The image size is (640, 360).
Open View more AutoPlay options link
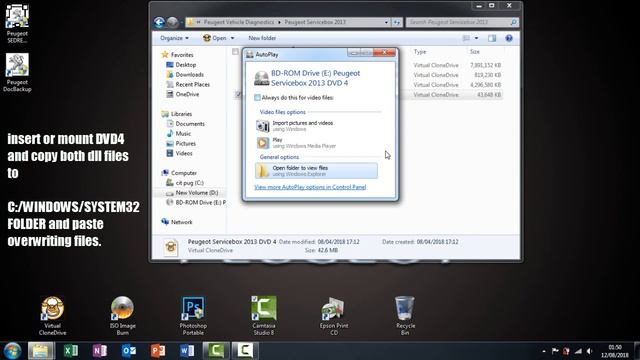(x=310, y=187)
